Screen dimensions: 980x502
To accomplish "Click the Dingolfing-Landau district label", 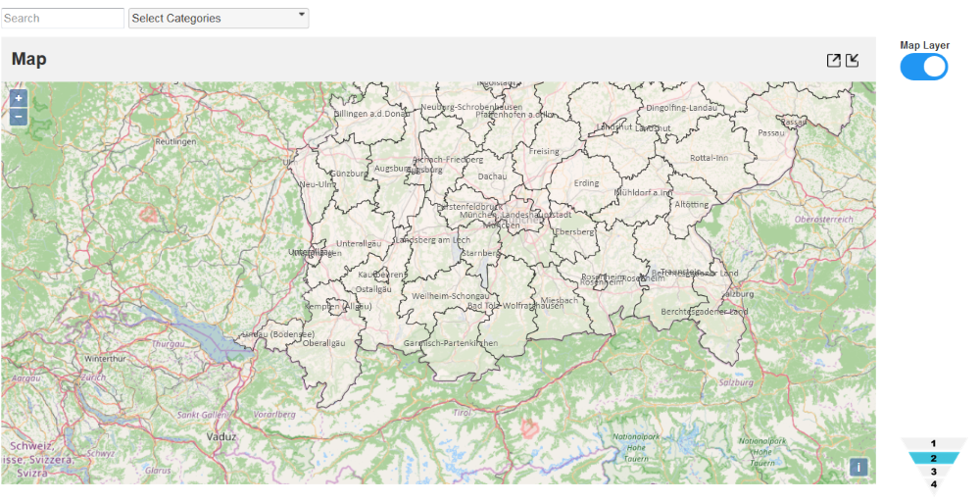I will pyautogui.click(x=681, y=108).
